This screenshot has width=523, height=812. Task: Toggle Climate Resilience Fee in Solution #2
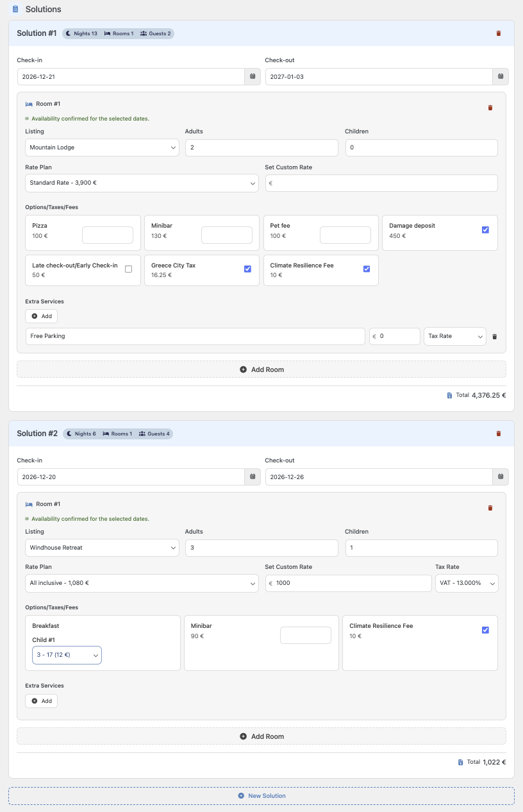coord(485,630)
